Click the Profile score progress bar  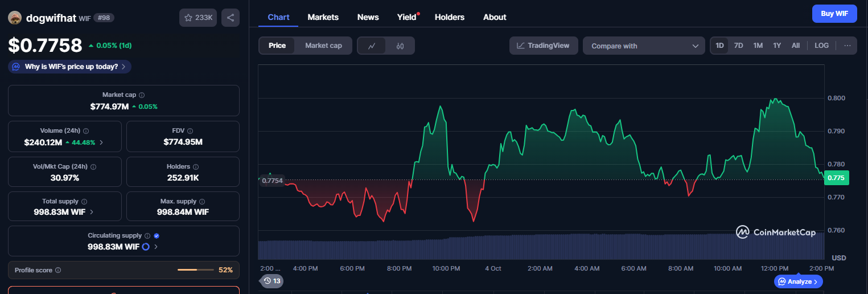(195, 270)
